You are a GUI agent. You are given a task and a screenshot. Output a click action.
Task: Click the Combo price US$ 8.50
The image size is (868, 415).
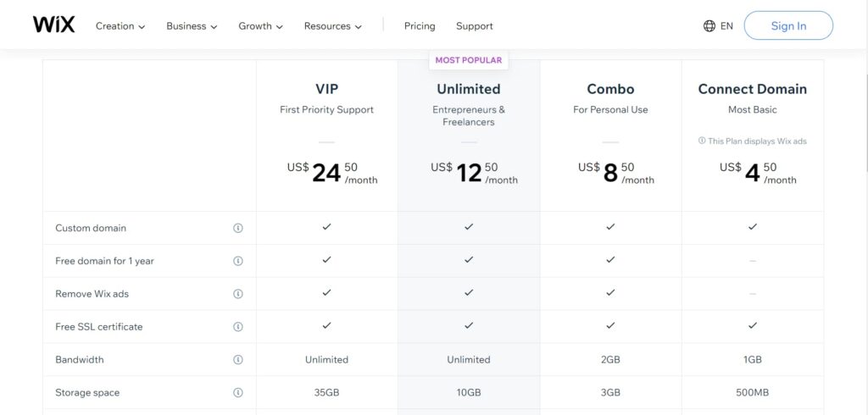point(615,173)
